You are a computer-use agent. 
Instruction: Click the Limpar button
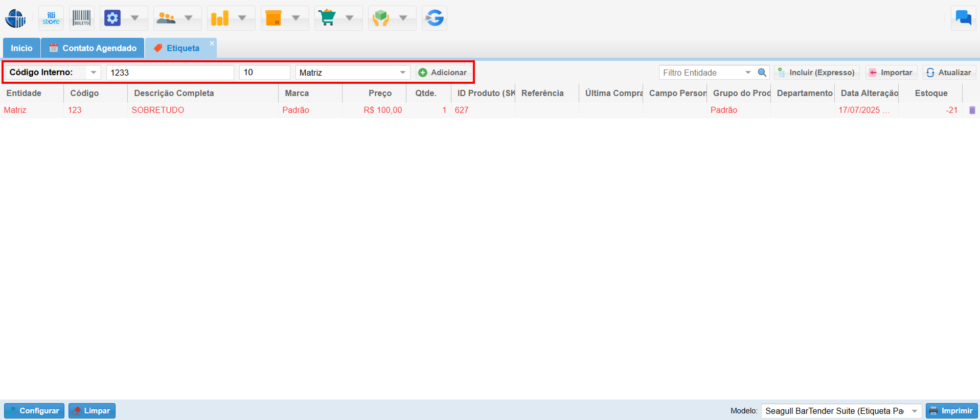coord(92,411)
